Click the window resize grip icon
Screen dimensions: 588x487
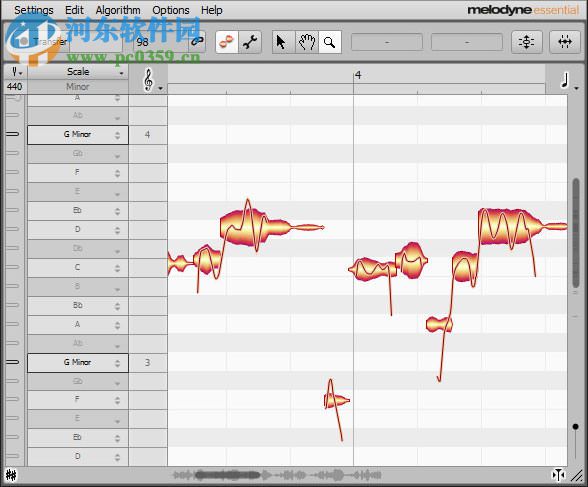pyautogui.click(x=577, y=475)
